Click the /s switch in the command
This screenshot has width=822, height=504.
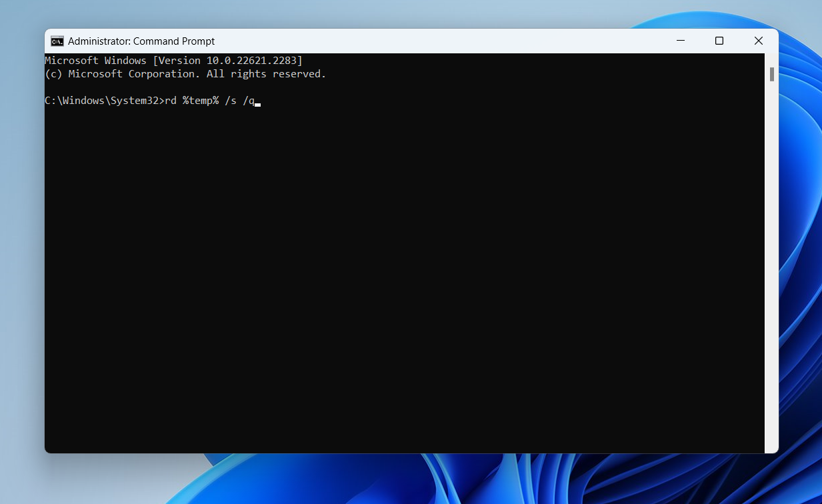click(x=231, y=101)
